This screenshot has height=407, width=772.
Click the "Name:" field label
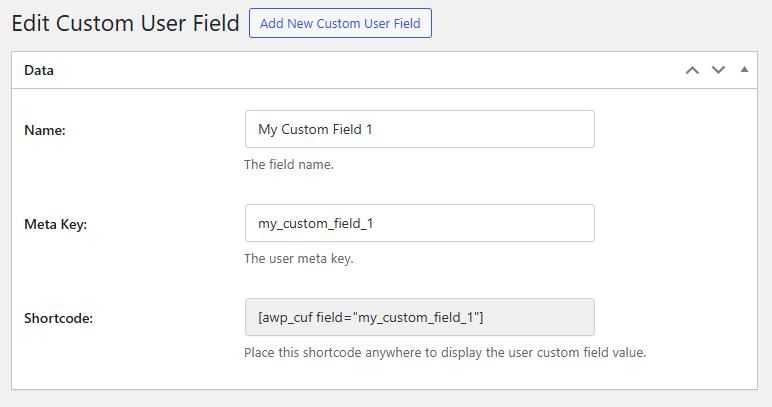[x=45, y=130]
